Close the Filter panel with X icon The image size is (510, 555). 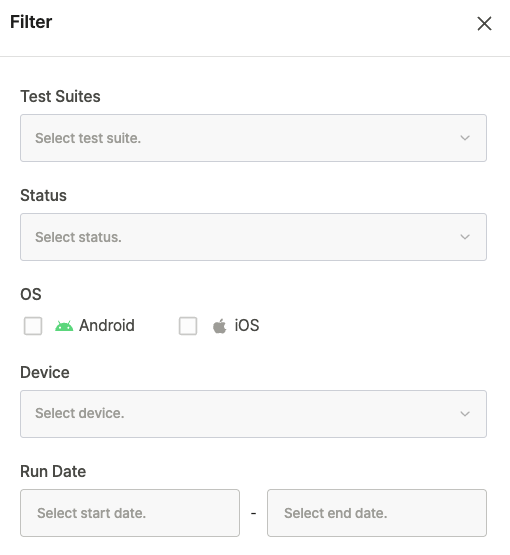point(484,24)
